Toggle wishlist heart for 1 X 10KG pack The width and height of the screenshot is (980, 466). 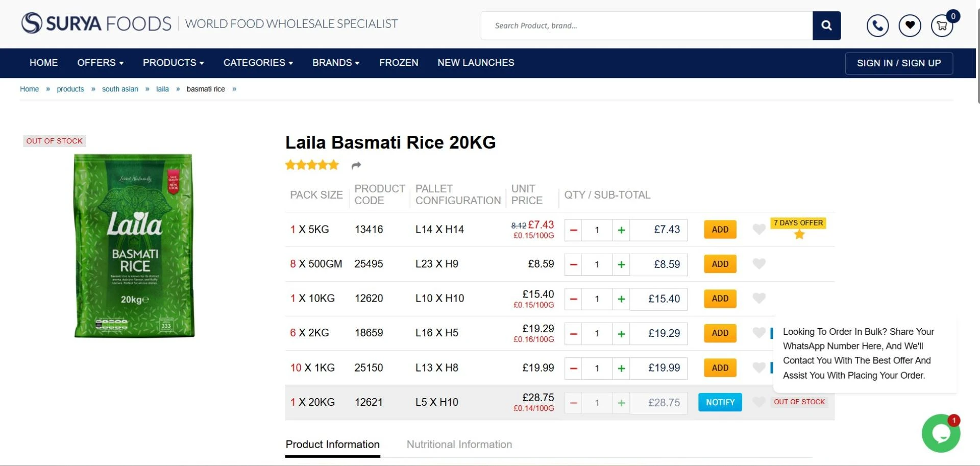[x=759, y=299]
